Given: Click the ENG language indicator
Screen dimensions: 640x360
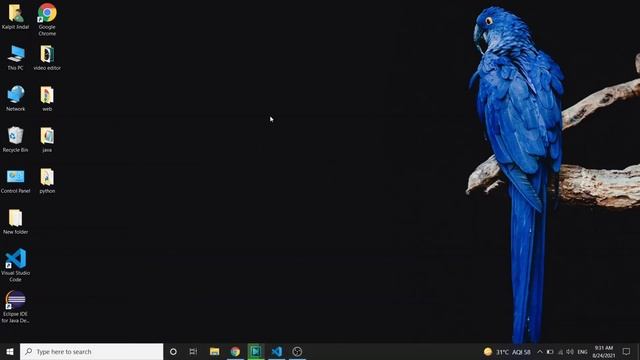Looking at the screenshot, I should (x=582, y=352).
